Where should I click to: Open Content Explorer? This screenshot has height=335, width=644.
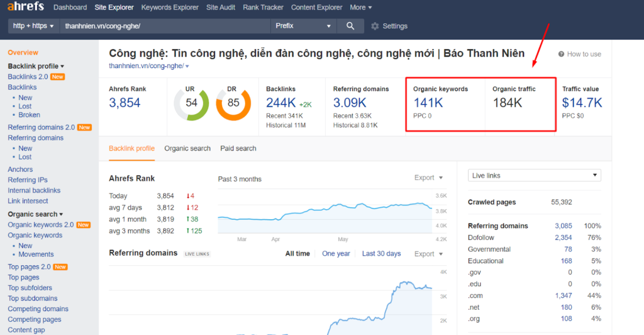[x=317, y=8]
